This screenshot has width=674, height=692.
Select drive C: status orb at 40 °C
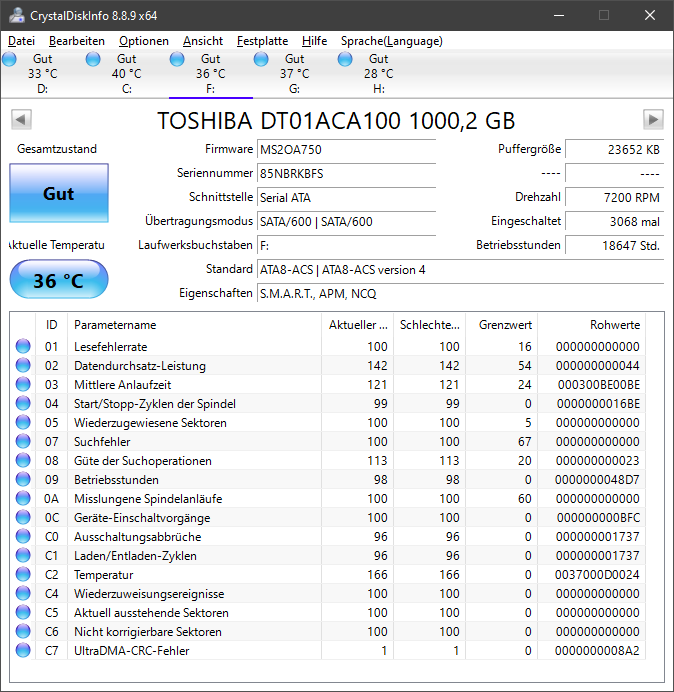93,59
